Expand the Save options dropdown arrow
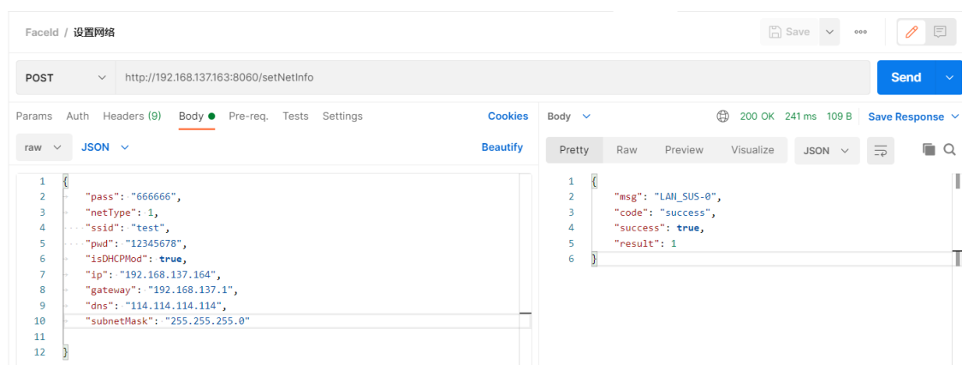Screen dimensions: 980x365 (829, 32)
